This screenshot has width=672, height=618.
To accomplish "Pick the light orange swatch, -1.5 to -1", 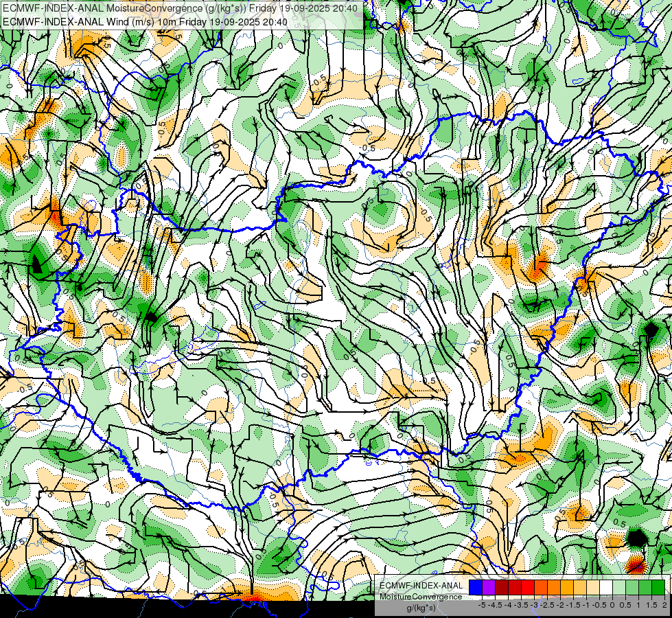I will pos(580,587).
